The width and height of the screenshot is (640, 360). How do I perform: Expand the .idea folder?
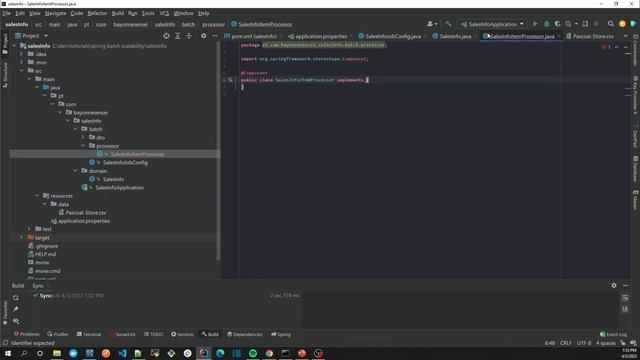22,54
